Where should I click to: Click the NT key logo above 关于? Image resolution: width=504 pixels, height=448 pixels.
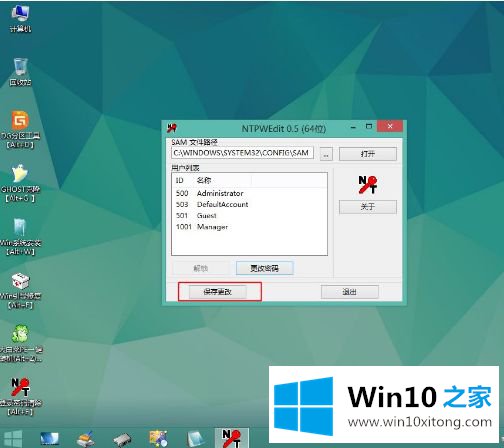pyautogui.click(x=368, y=185)
